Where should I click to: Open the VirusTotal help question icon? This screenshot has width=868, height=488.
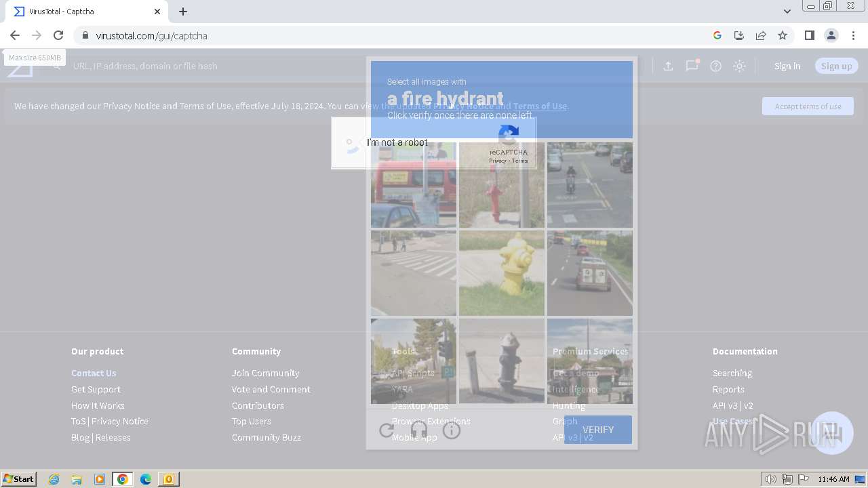715,66
